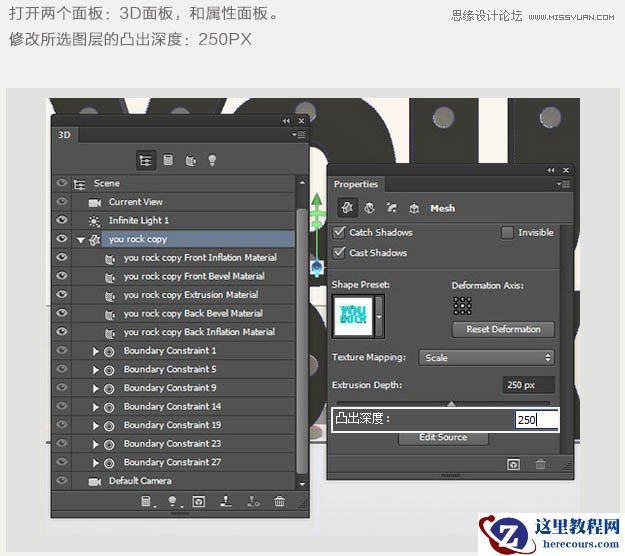Image resolution: width=625 pixels, height=556 pixels.
Task: Toggle the Catch Shadows checkbox
Action: [x=339, y=232]
